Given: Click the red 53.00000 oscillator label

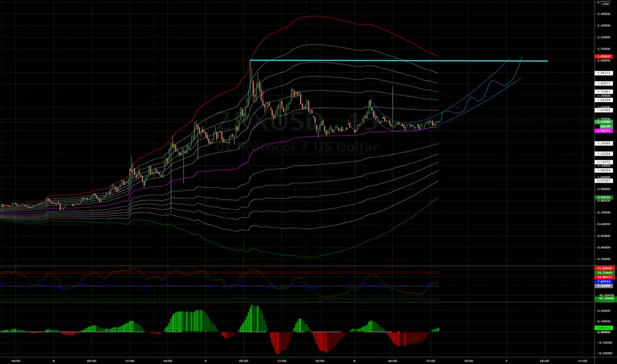Looking at the screenshot, I should [605, 269].
